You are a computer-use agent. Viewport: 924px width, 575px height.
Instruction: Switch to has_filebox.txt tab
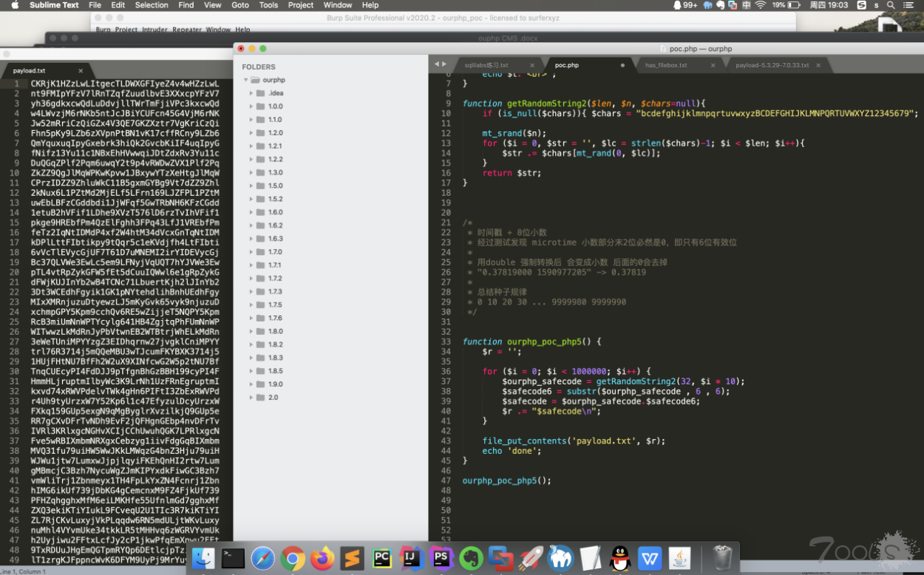[x=666, y=65]
